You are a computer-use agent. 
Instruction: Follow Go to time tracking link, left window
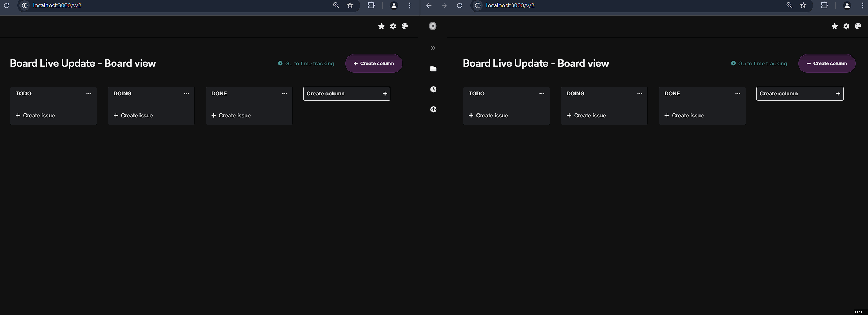click(x=306, y=64)
